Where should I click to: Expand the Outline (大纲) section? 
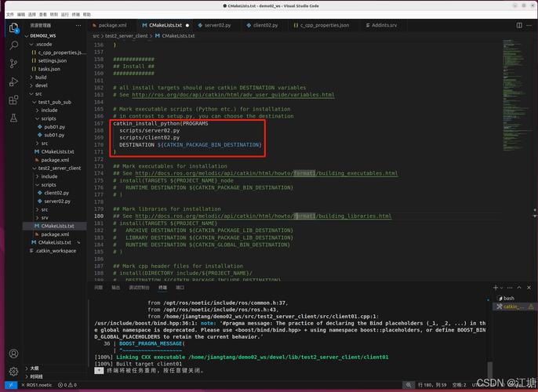(x=35, y=368)
